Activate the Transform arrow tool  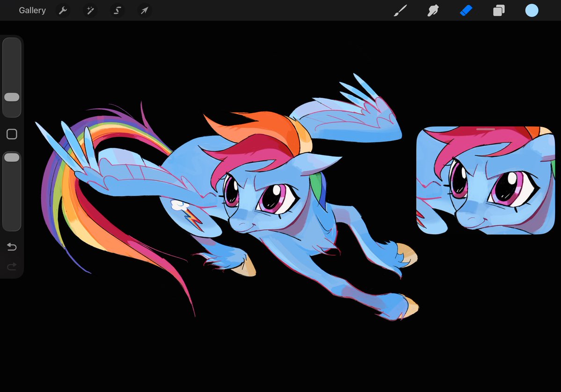tap(144, 10)
